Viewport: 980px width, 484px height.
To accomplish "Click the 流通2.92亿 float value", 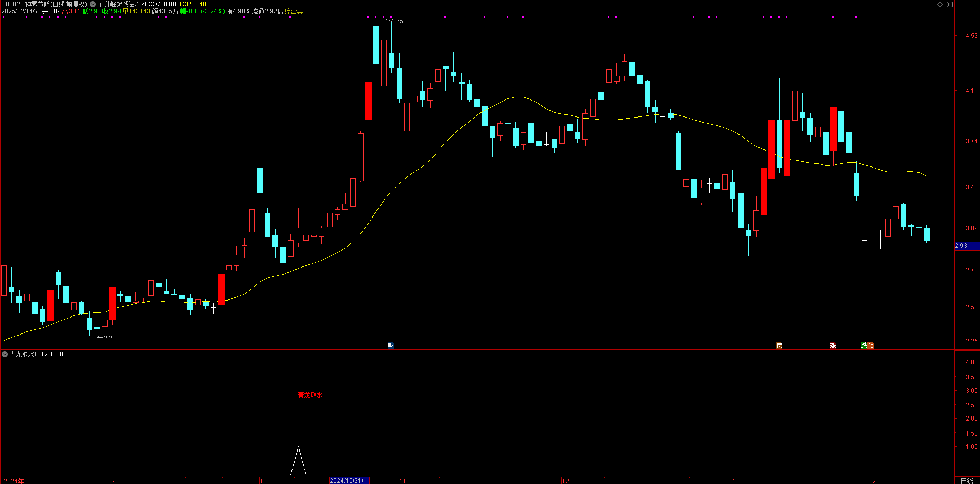I will [267, 11].
